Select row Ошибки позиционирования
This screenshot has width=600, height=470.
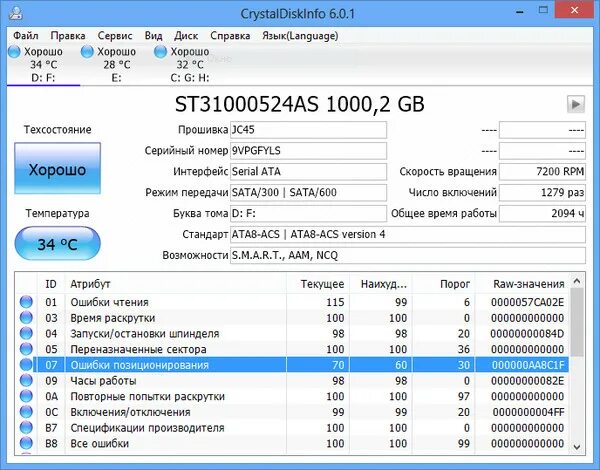point(293,365)
